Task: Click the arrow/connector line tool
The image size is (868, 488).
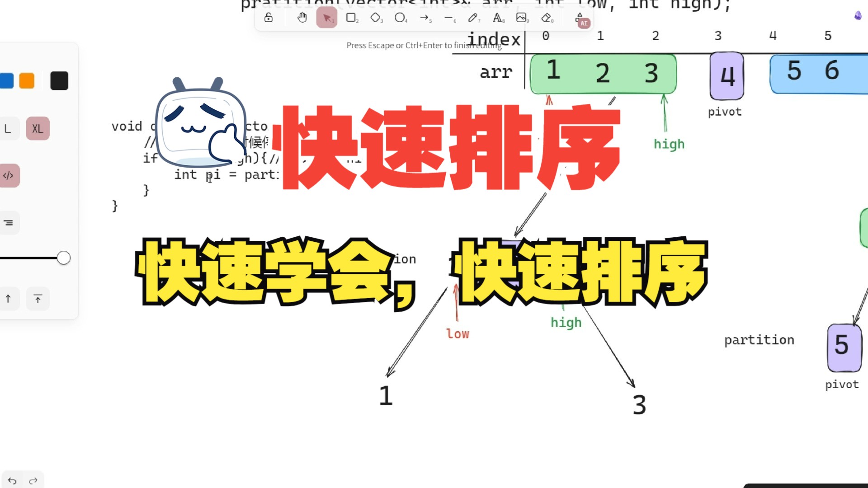Action: pos(424,17)
